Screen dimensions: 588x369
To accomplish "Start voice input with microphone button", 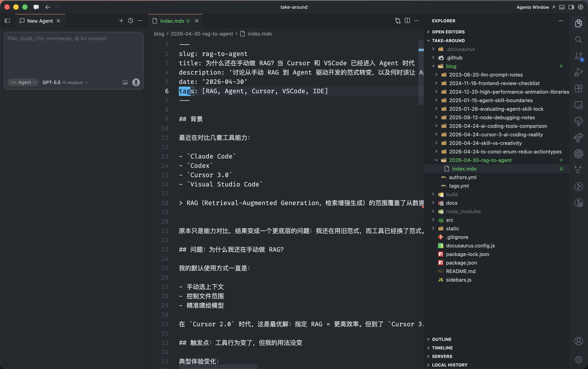I will coord(136,82).
